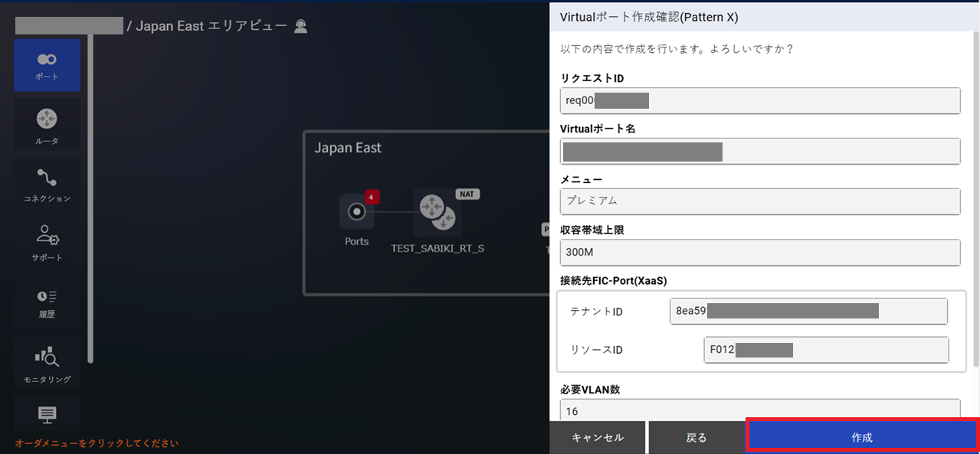The width and height of the screenshot is (980, 454).
Task: Click the order menu monitor icon at sidebar bottom
Action: click(47, 413)
